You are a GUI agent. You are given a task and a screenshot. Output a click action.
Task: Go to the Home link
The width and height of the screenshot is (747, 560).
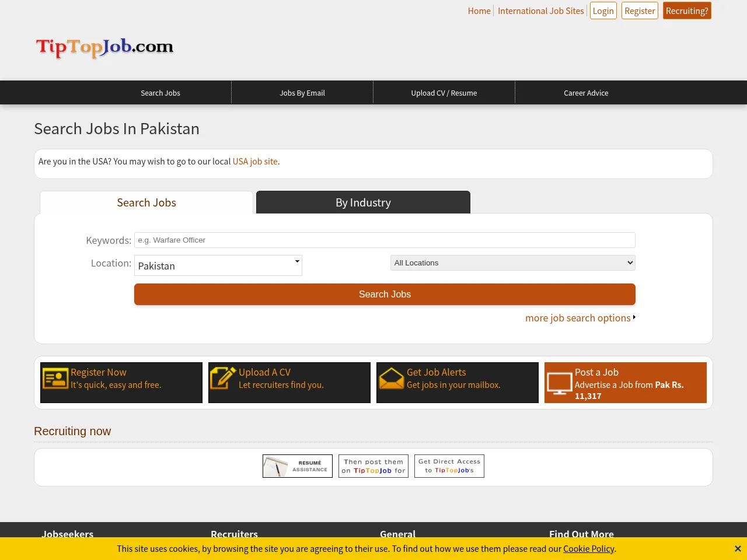tap(479, 11)
